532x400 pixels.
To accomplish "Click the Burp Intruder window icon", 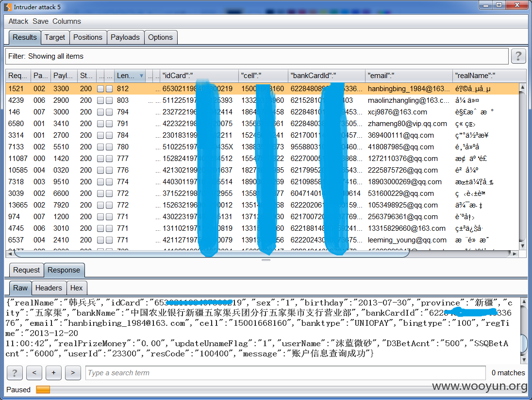I will [7, 7].
